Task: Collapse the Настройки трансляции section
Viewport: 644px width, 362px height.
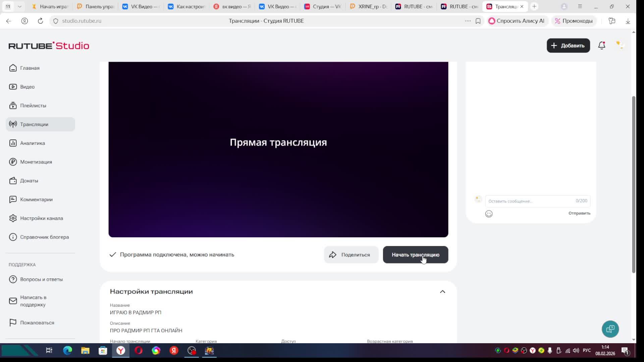Action: (x=442, y=292)
